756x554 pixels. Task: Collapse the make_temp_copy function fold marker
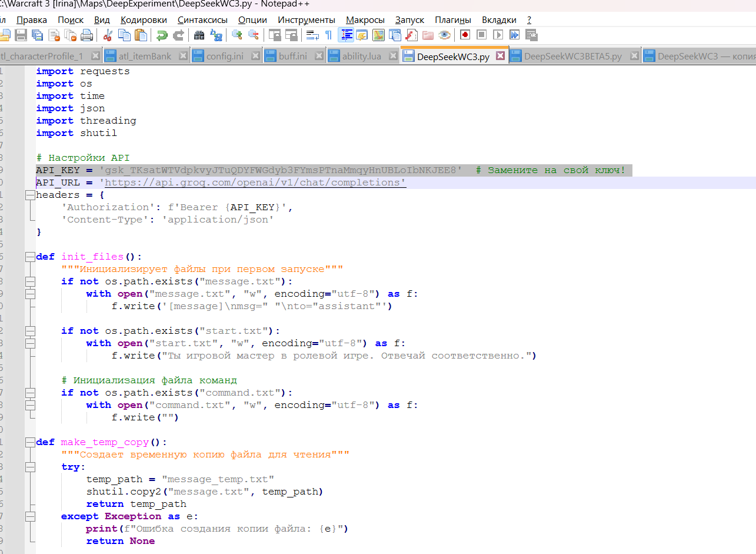[x=29, y=442]
